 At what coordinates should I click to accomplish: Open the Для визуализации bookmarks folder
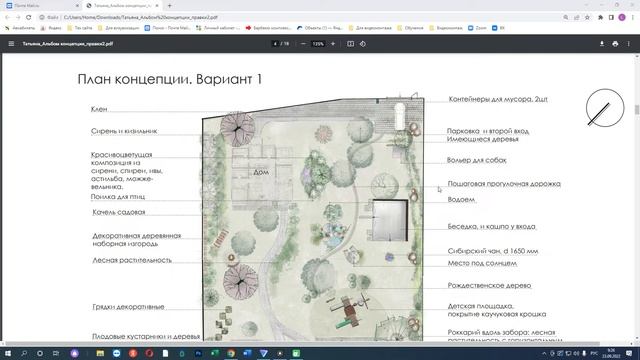[119, 28]
